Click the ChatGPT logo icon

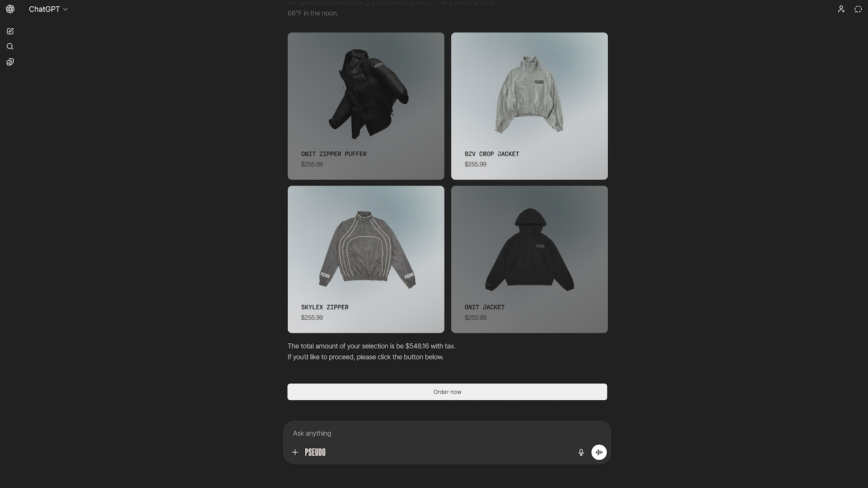point(10,9)
